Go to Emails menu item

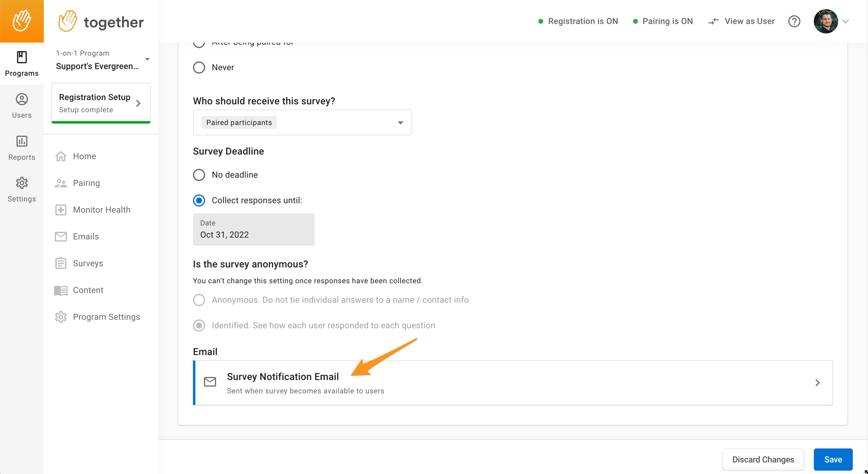[x=86, y=236]
